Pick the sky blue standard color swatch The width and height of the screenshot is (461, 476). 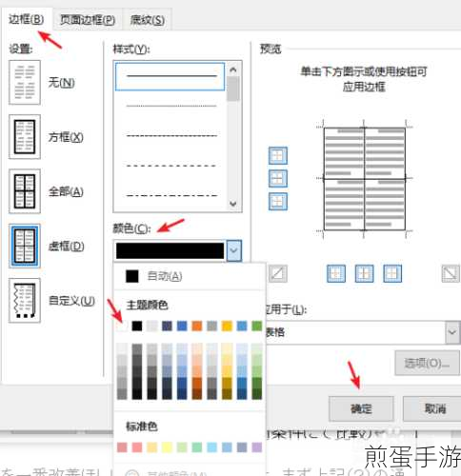pyautogui.click(x=211, y=447)
